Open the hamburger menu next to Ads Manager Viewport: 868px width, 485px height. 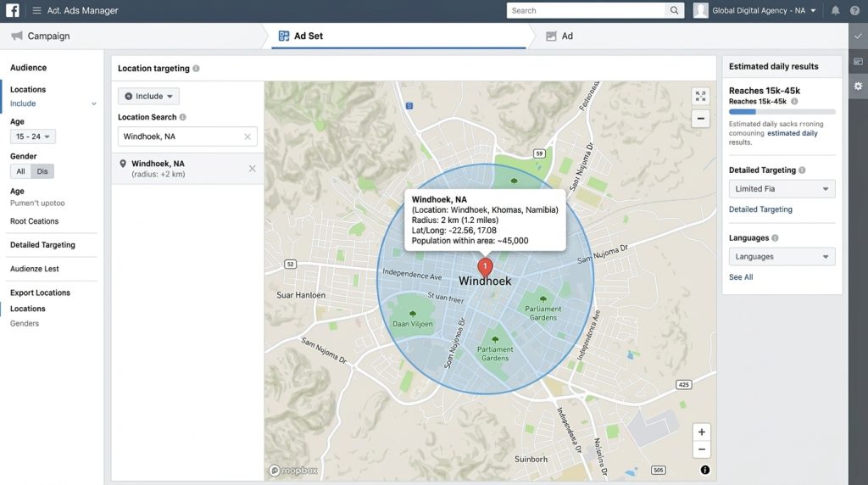coord(36,10)
